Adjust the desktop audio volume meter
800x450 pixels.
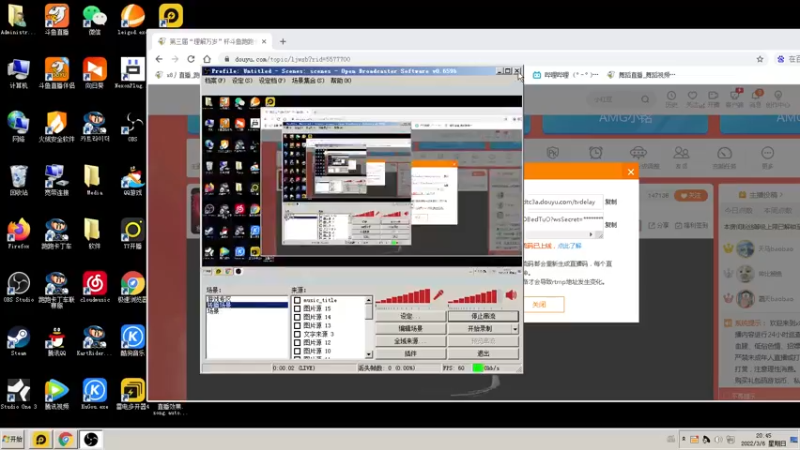(473, 297)
